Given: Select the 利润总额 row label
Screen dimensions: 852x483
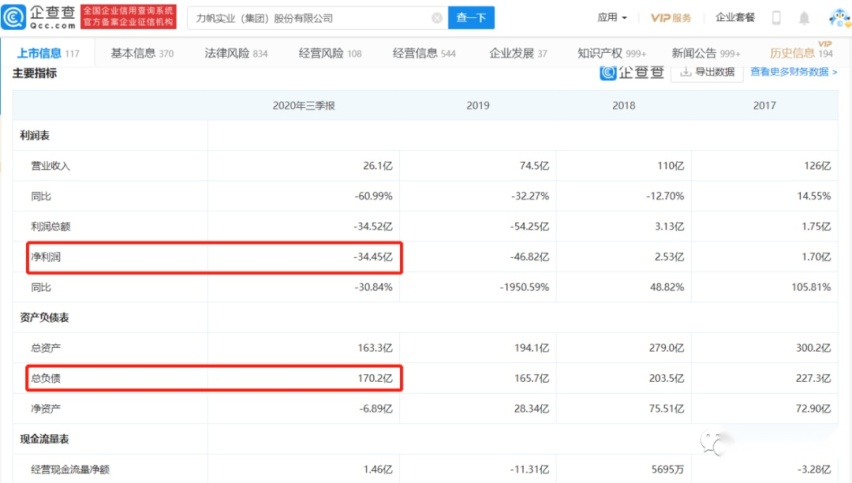Looking at the screenshot, I should pos(50,227).
